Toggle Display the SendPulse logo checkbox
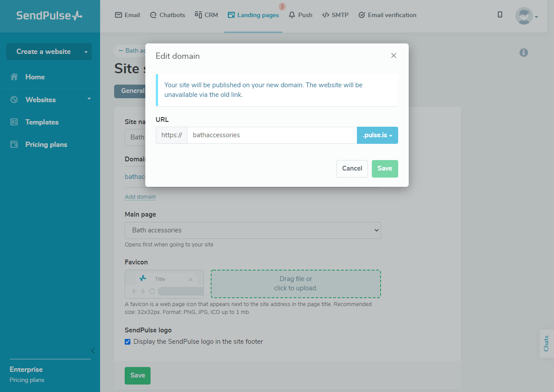This screenshot has height=392, width=554. pyautogui.click(x=128, y=342)
